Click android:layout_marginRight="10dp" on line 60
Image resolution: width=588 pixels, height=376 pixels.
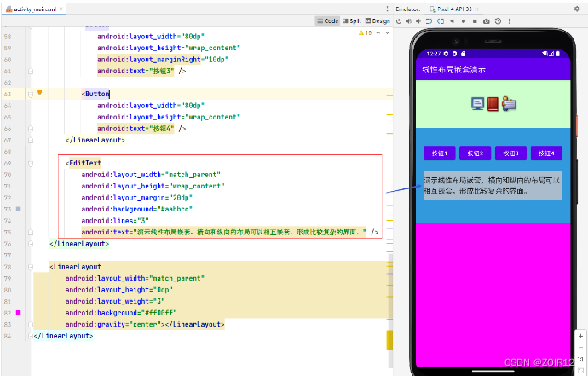(163, 60)
